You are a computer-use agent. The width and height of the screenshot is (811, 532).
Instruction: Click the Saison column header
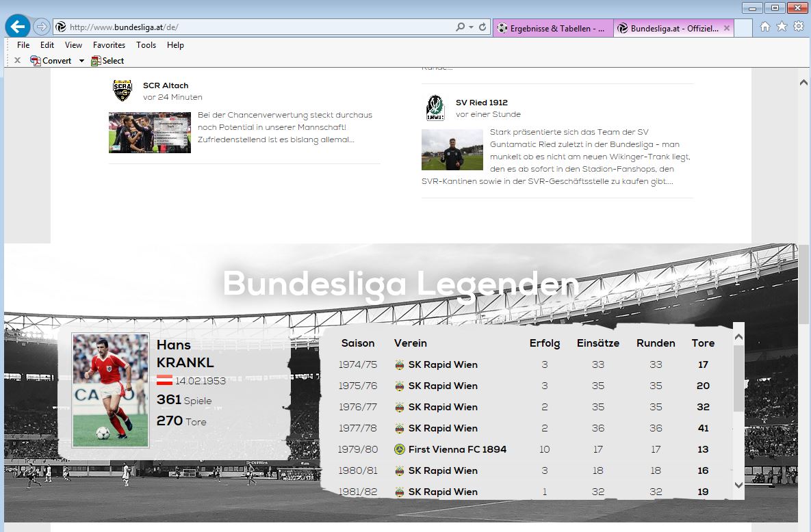[x=358, y=343]
